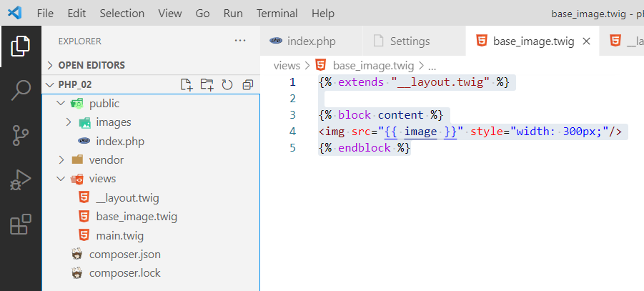644x291 pixels.
Task: Create a new file in PHP_02
Action: click(x=187, y=84)
